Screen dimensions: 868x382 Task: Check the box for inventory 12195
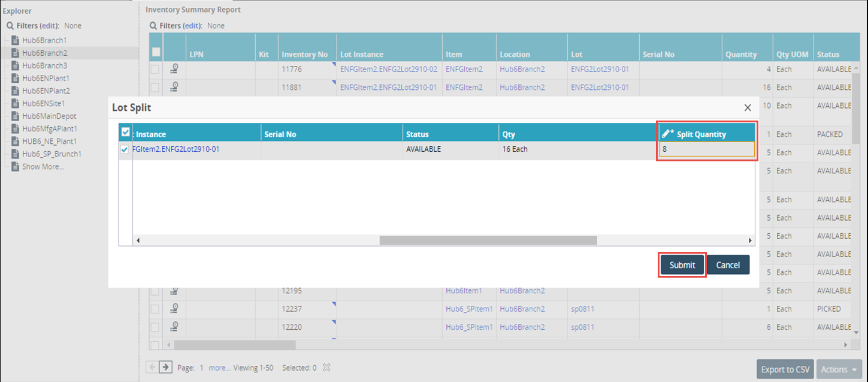155,291
